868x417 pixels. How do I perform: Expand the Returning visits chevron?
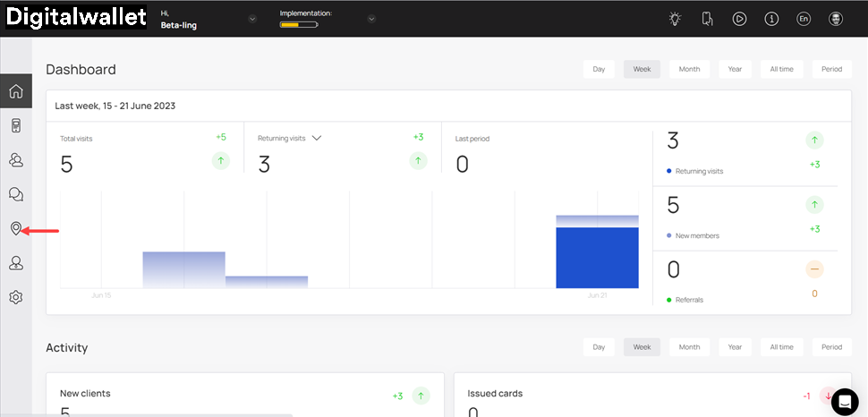coord(317,139)
